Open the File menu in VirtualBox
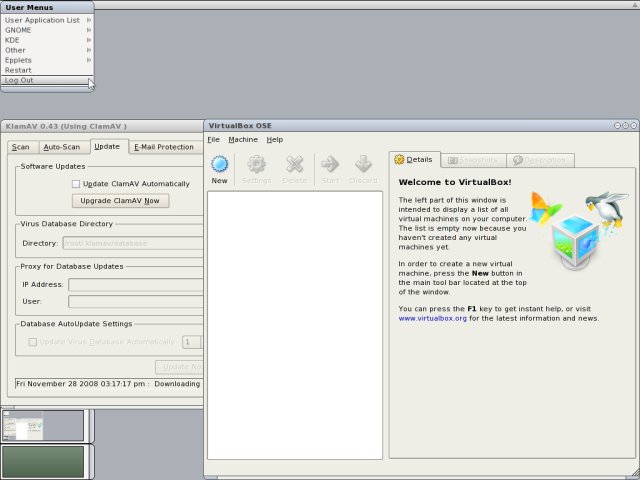Screen dimensions: 640x480 pos(213,140)
